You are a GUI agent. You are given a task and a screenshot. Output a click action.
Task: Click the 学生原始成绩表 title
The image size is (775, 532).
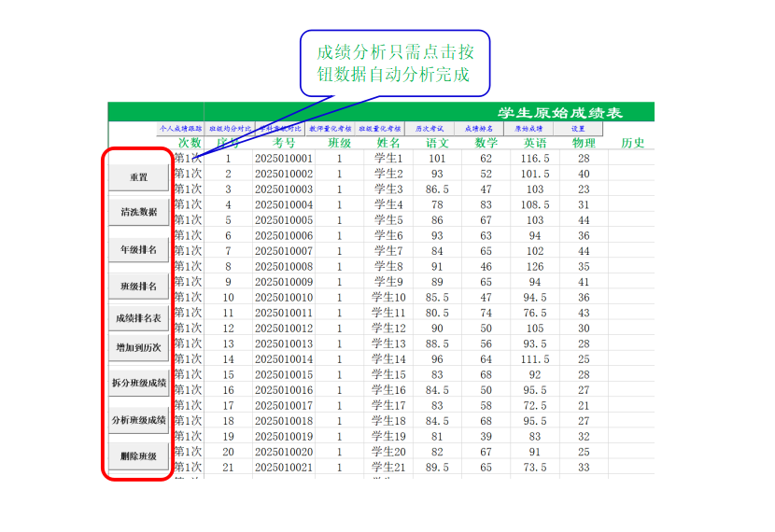click(x=559, y=113)
